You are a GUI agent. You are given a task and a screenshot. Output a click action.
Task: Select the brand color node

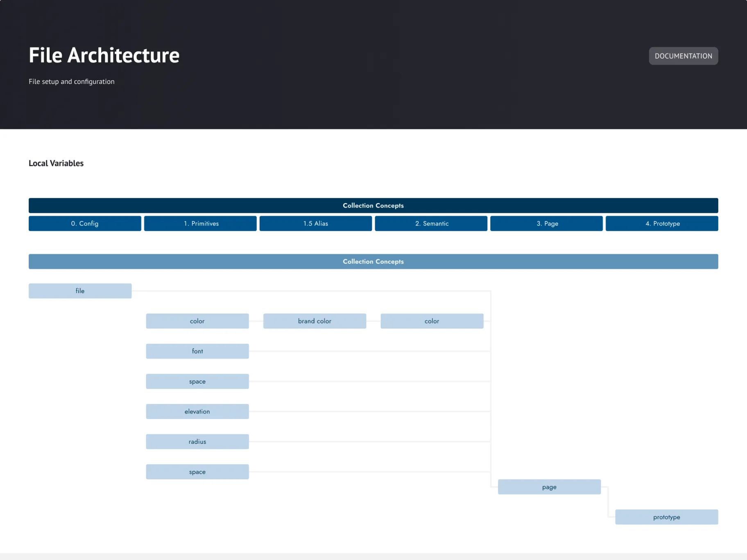315,321
